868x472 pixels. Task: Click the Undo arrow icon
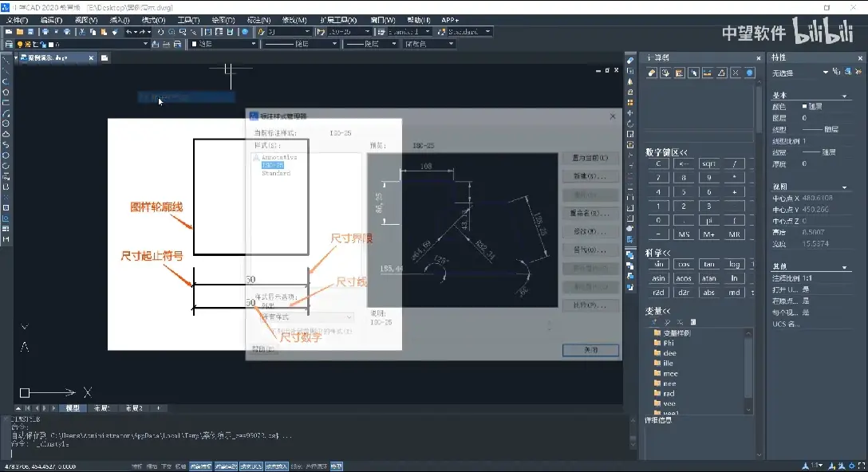tap(129, 32)
